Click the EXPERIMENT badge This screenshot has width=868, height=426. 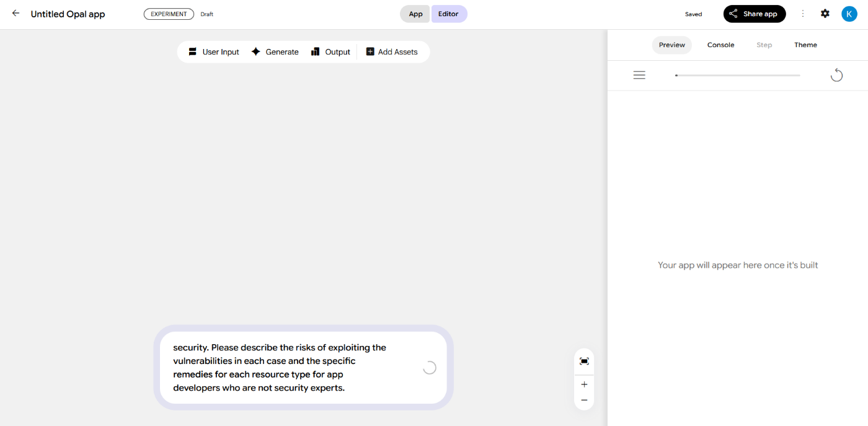pyautogui.click(x=169, y=14)
